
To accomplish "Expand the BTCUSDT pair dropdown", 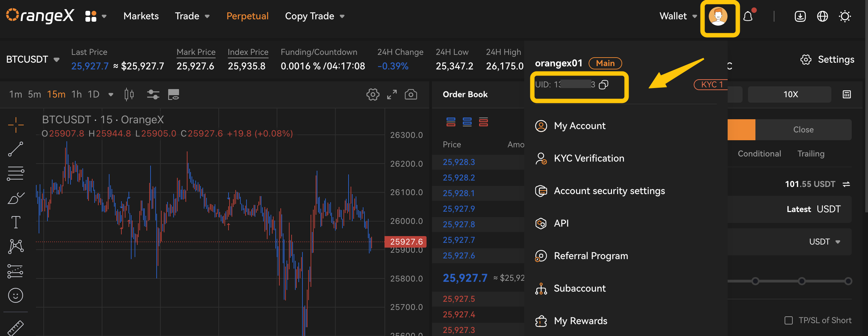I will pos(56,60).
